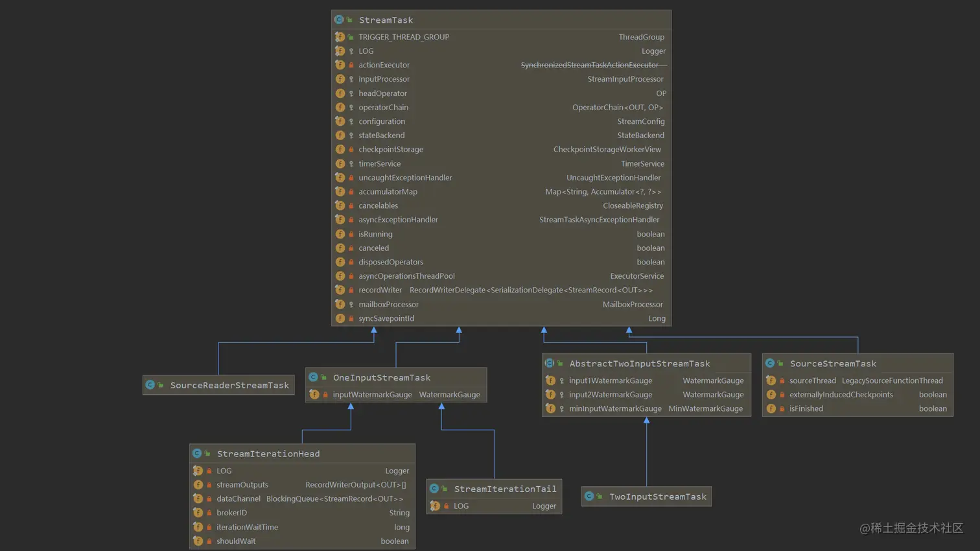
Task: Click the input1WatermarkGauge field name
Action: coord(611,381)
